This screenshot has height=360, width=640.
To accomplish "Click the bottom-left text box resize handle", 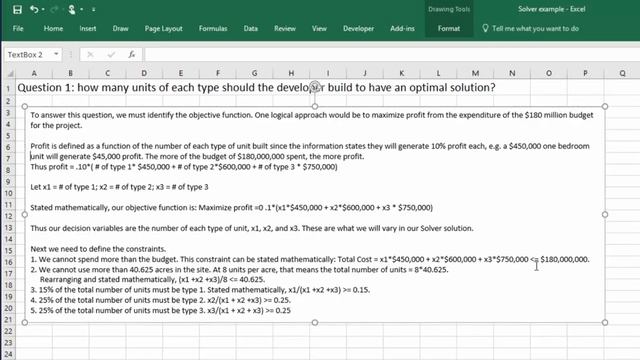I will click(x=24, y=322).
